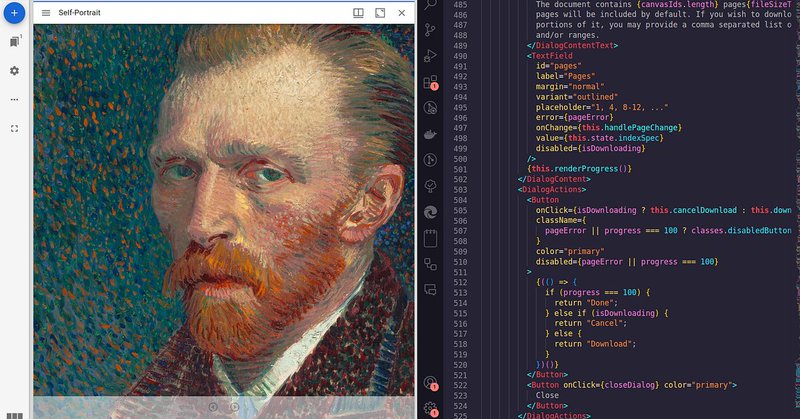The width and height of the screenshot is (800, 419).
Task: Open Mirador workspace settings gear
Action: tap(14, 70)
